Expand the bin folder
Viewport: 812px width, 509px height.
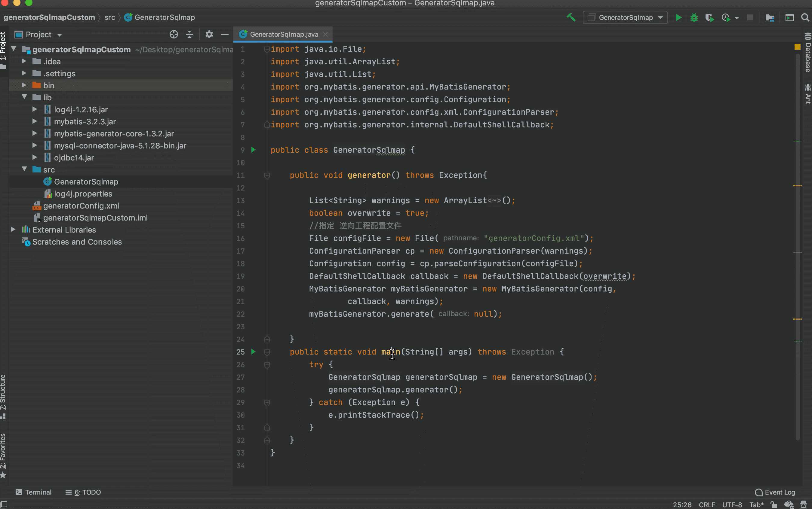tap(23, 85)
